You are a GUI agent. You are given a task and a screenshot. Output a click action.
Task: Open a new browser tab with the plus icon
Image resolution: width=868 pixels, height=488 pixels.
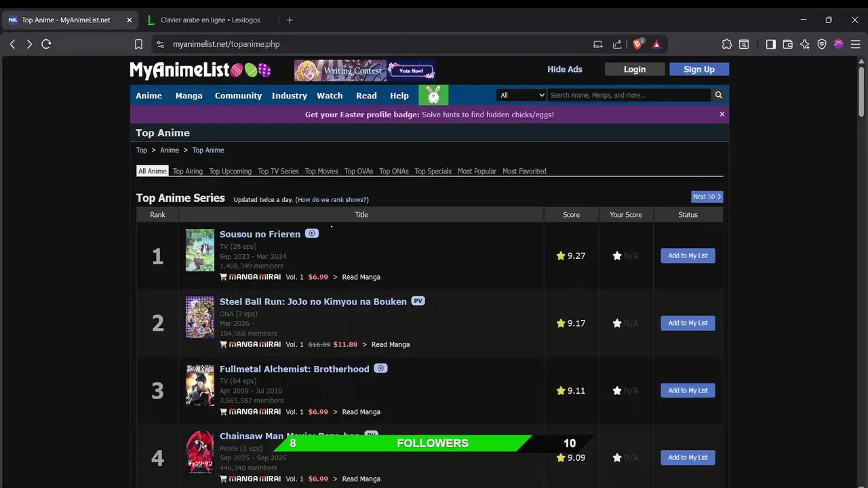pos(290,20)
